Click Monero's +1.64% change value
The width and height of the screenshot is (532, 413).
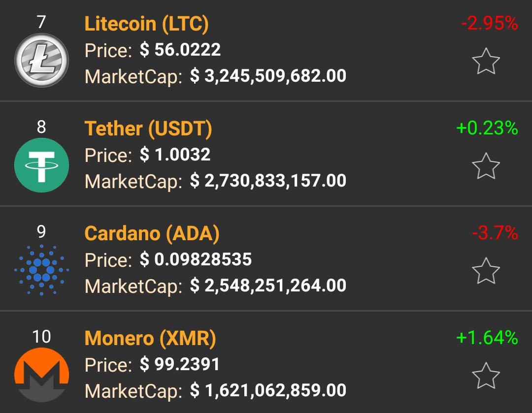point(487,338)
